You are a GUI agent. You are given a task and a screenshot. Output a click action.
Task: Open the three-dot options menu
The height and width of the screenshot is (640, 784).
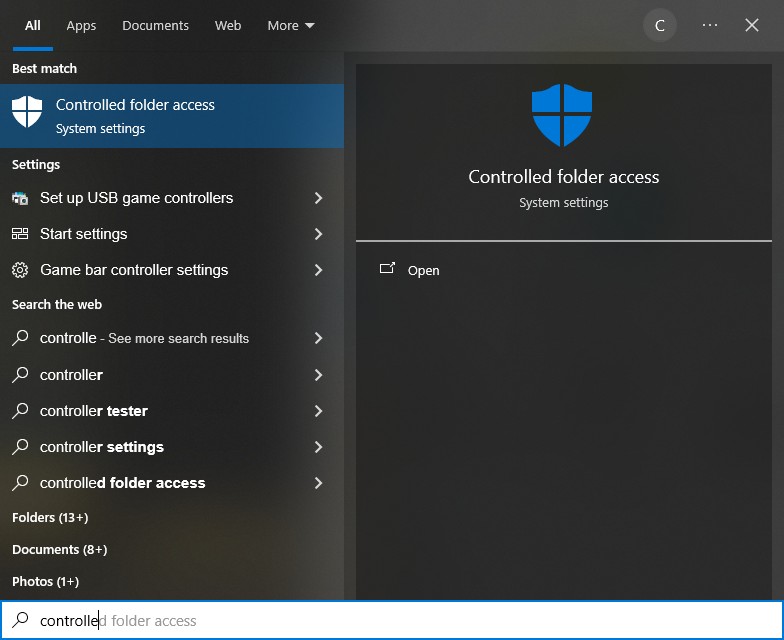tap(710, 25)
